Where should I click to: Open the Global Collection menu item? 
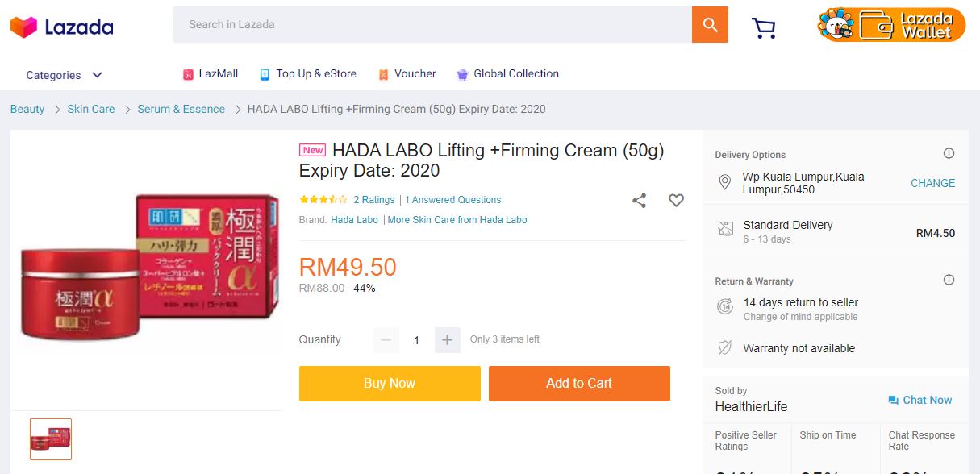(507, 74)
